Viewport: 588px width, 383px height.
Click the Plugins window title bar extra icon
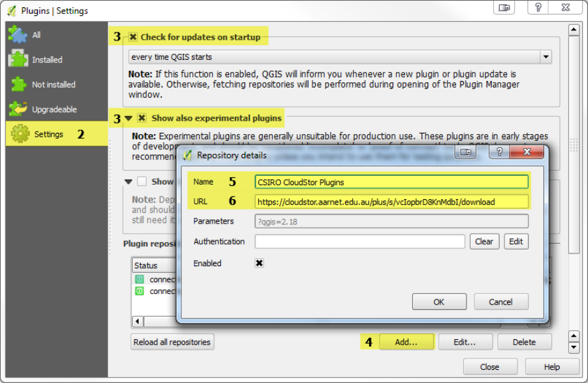pyautogui.click(x=504, y=7)
